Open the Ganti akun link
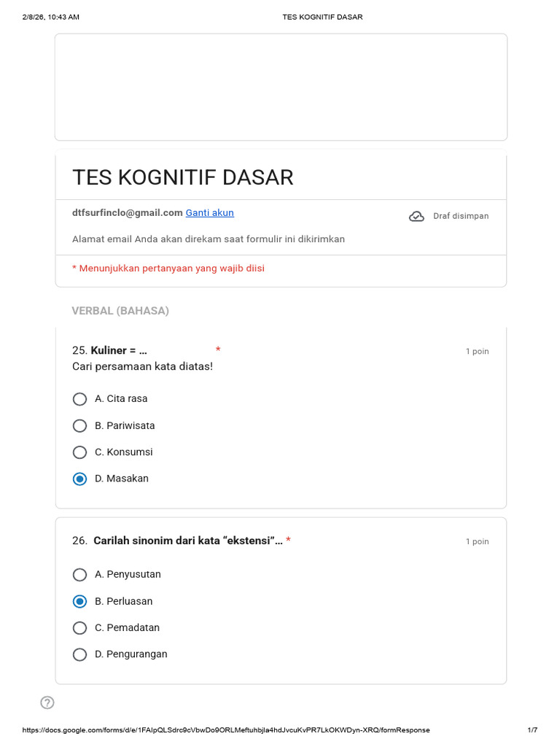 (209, 213)
